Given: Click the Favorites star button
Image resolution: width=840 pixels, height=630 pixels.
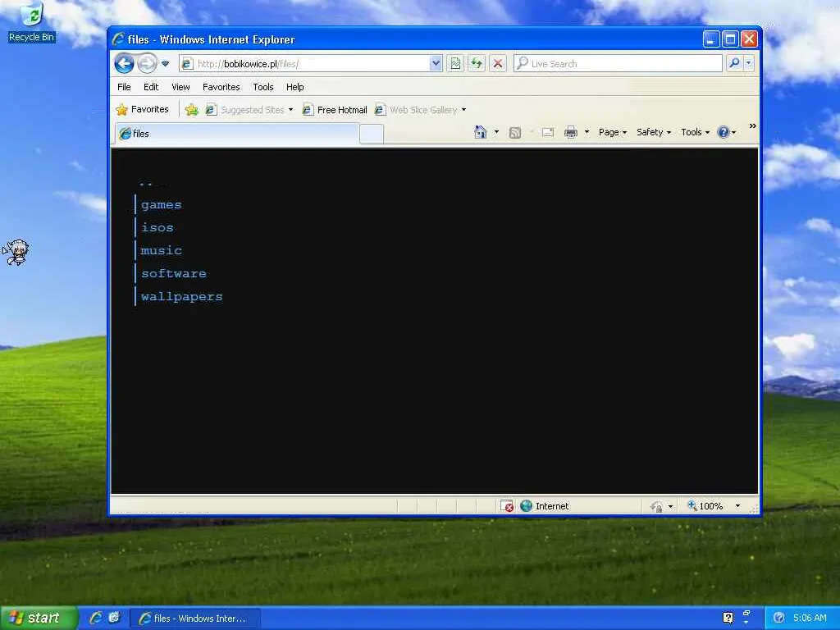Looking at the screenshot, I should coord(143,109).
